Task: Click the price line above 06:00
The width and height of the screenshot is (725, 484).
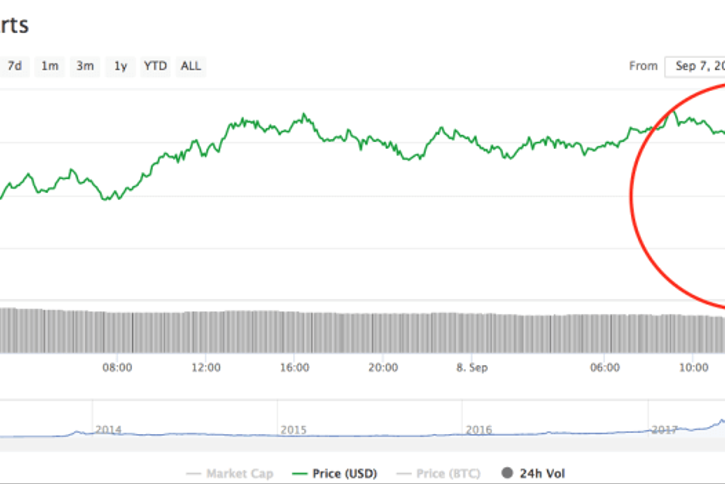Action: [605, 147]
